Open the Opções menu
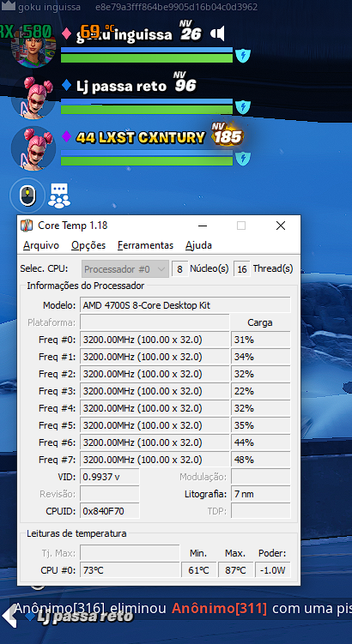The height and width of the screenshot is (644, 352). [x=88, y=245]
